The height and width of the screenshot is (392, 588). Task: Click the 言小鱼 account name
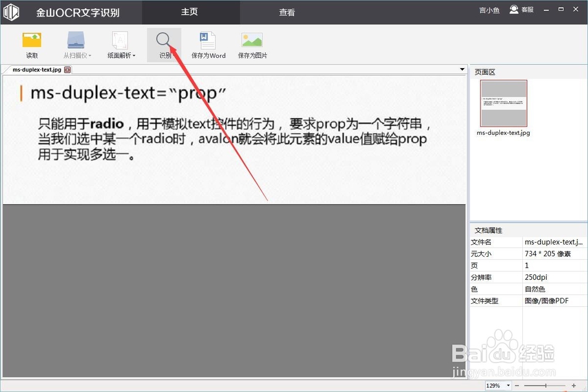pyautogui.click(x=489, y=9)
